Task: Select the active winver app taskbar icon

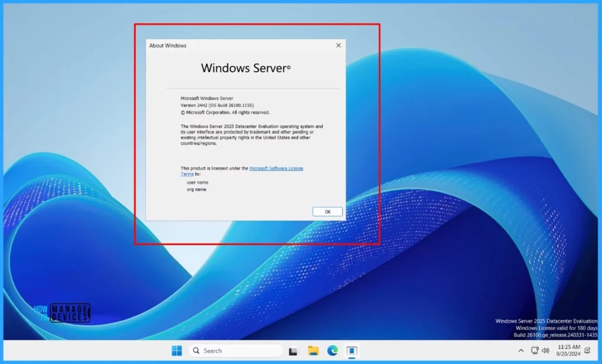Action: [352, 350]
